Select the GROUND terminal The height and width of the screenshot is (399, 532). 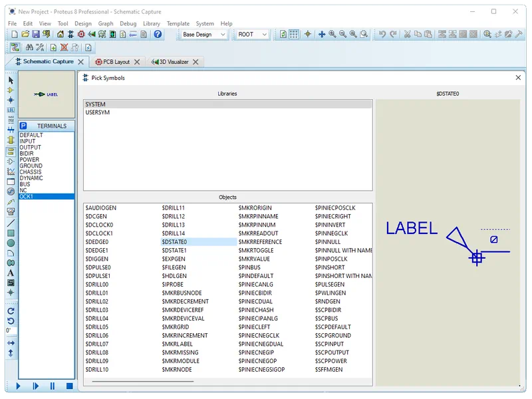click(31, 166)
